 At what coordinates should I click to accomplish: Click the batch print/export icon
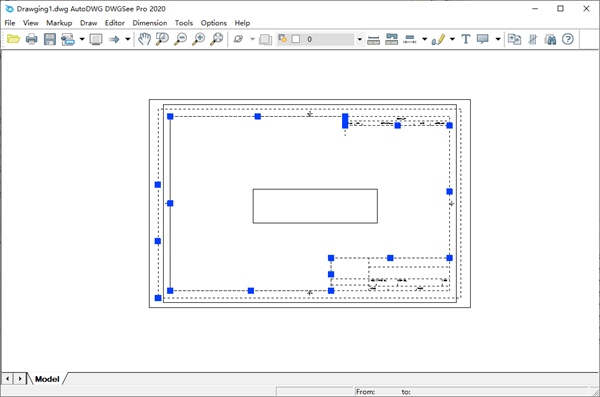(x=68, y=39)
